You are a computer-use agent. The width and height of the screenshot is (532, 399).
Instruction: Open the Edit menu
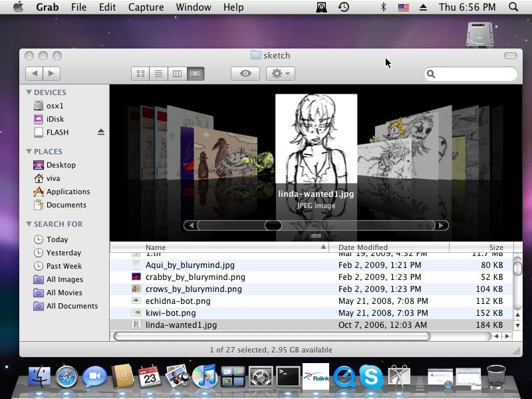(107, 7)
